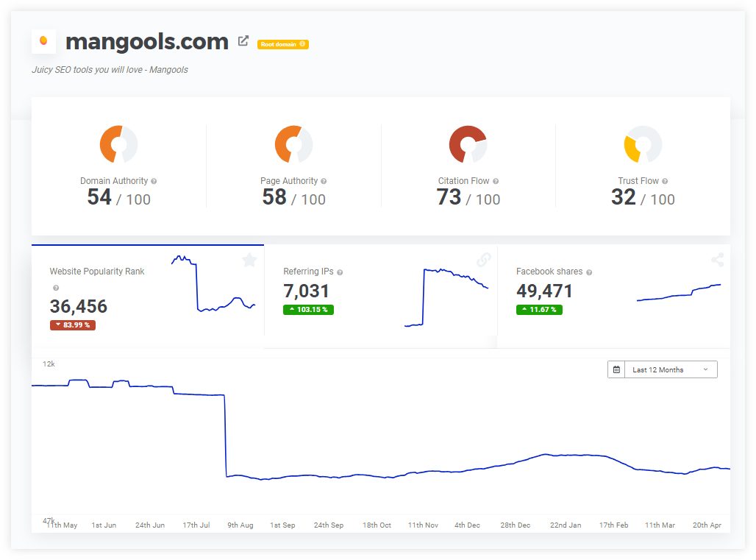Click the Page Authority help icon

coord(324,181)
